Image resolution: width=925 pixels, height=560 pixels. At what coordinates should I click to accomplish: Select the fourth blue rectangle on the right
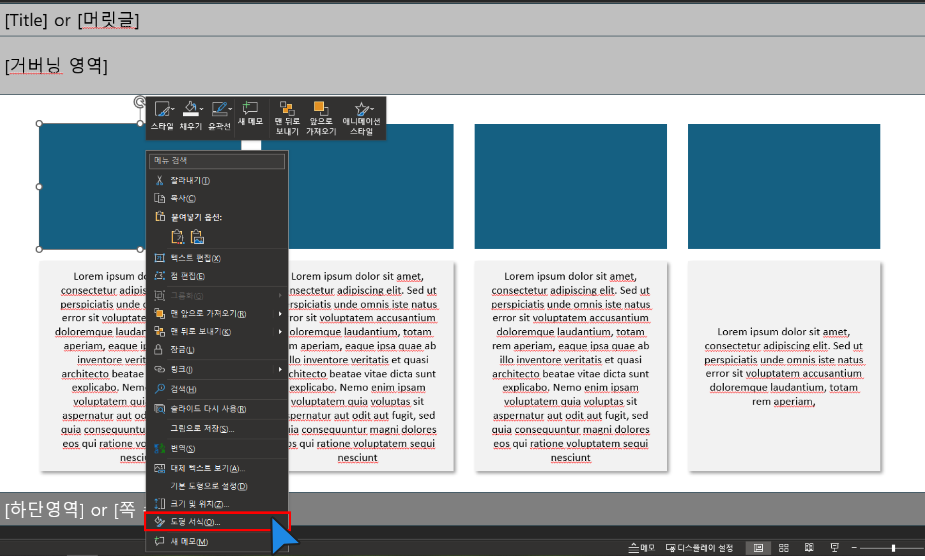click(x=784, y=187)
